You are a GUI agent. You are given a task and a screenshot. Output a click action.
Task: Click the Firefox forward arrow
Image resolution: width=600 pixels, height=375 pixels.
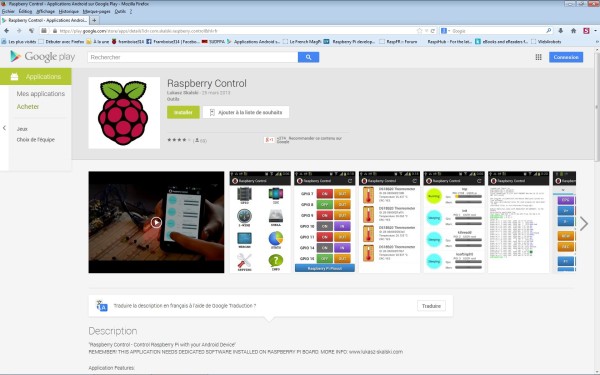point(19,31)
